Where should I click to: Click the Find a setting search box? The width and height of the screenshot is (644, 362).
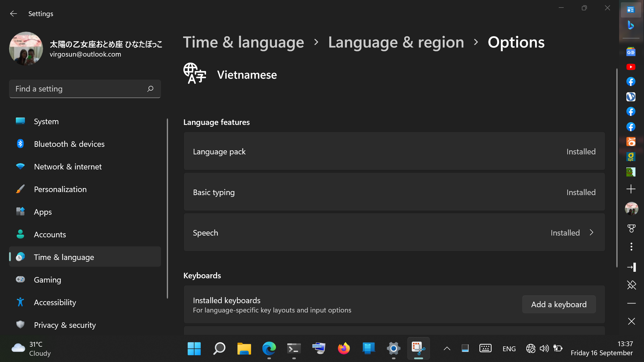tap(85, 88)
